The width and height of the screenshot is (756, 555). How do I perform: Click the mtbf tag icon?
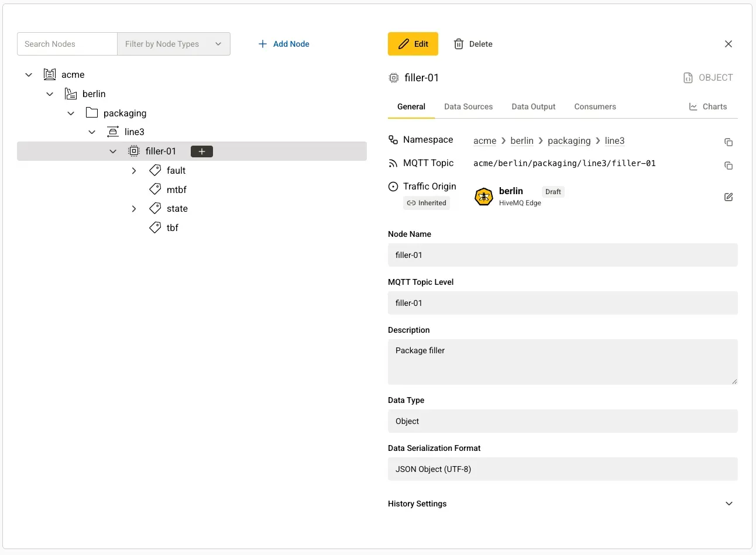click(x=155, y=189)
